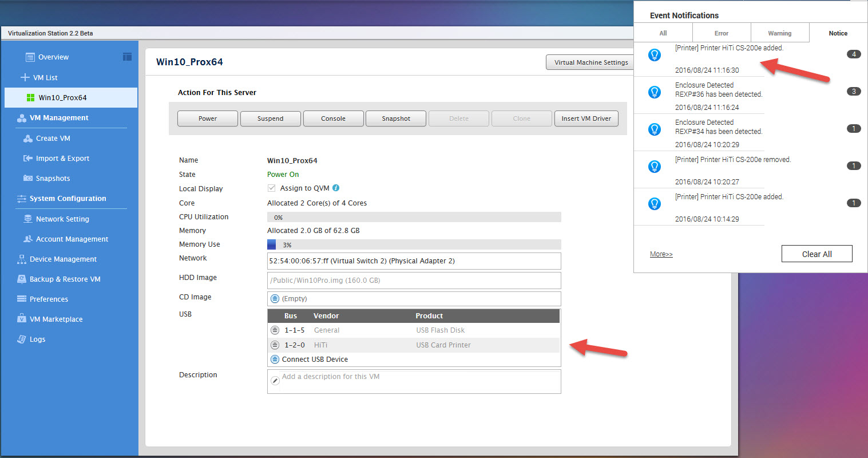Switch to the Error notifications tab

tap(721, 33)
